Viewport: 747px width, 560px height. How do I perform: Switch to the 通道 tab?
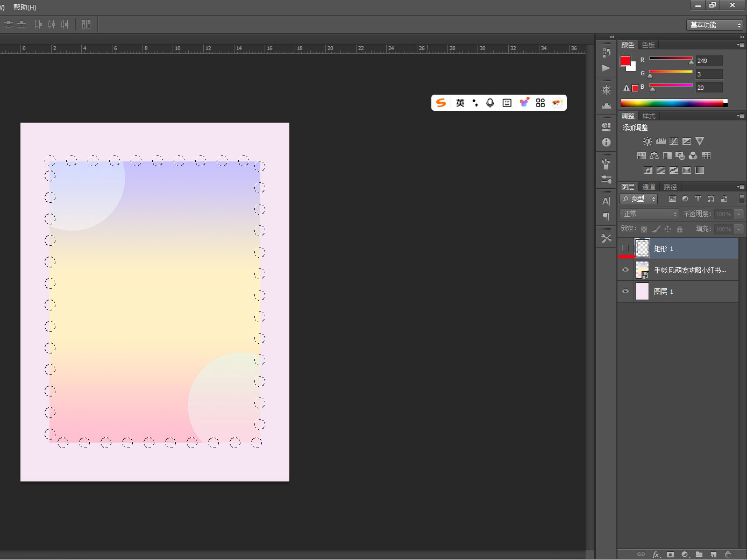pyautogui.click(x=649, y=187)
